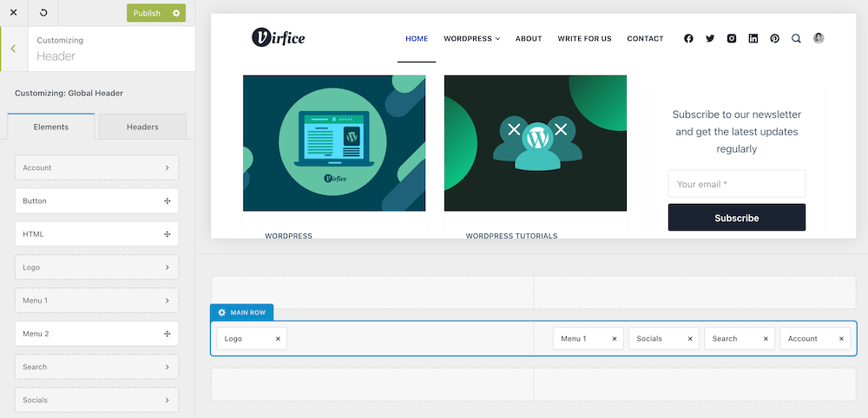Click the Your email input field

tap(737, 184)
